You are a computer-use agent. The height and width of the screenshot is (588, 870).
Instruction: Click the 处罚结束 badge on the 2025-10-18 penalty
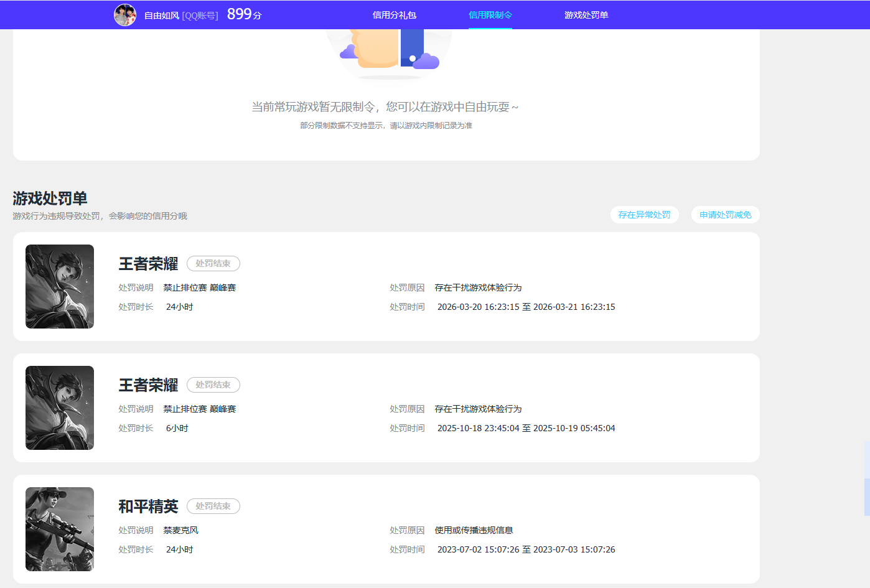point(213,385)
